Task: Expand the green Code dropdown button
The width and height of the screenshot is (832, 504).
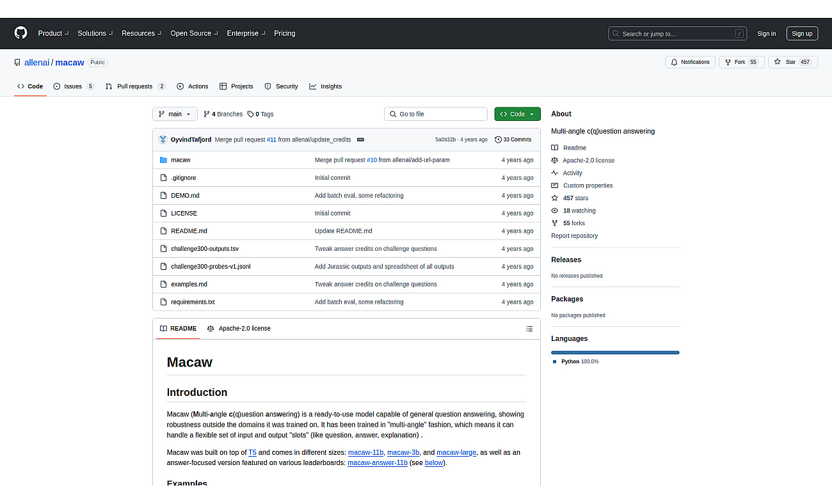Action: click(517, 114)
